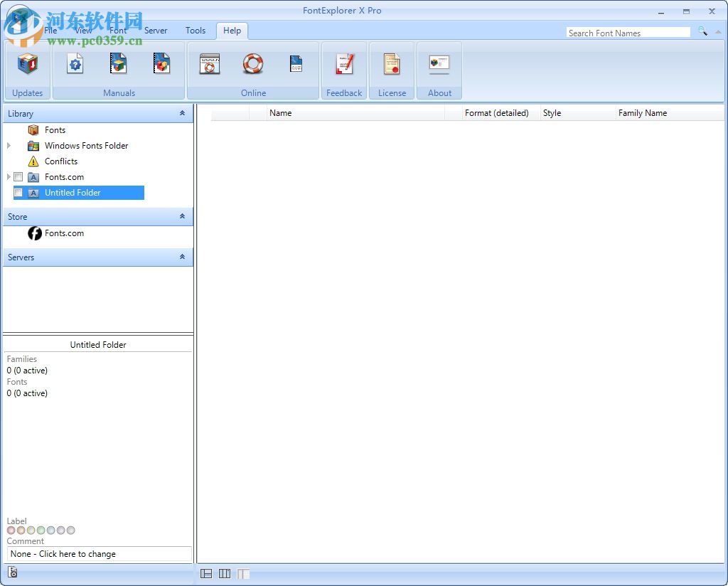The image size is (728, 586).
Task: Expand the Windows Fonts Folder tree item
Action: (x=8, y=146)
